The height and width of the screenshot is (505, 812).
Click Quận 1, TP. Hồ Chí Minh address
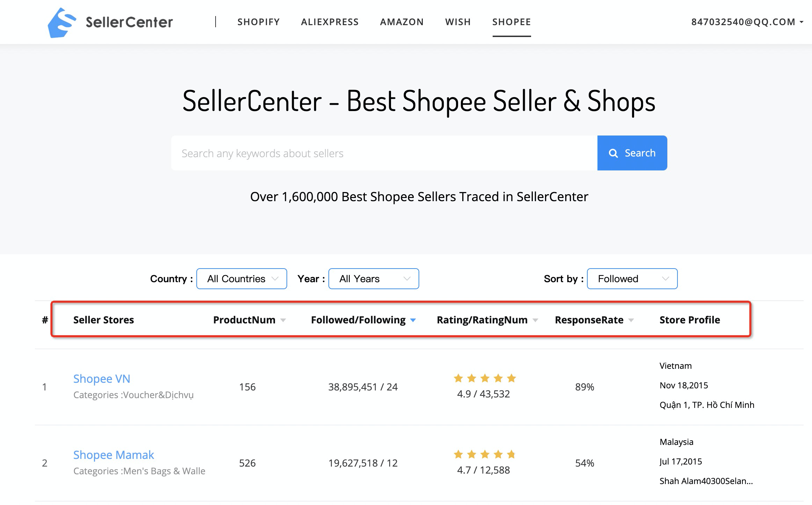pos(707,405)
